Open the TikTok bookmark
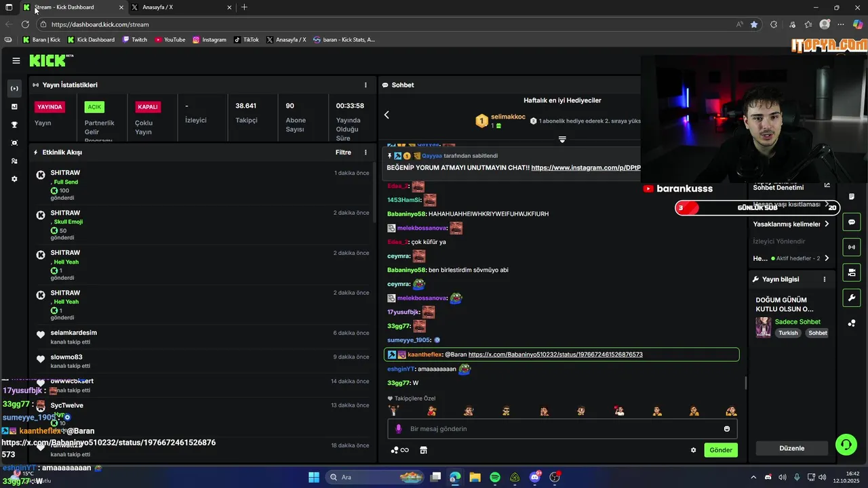This screenshot has width=868, height=488. pos(246,39)
